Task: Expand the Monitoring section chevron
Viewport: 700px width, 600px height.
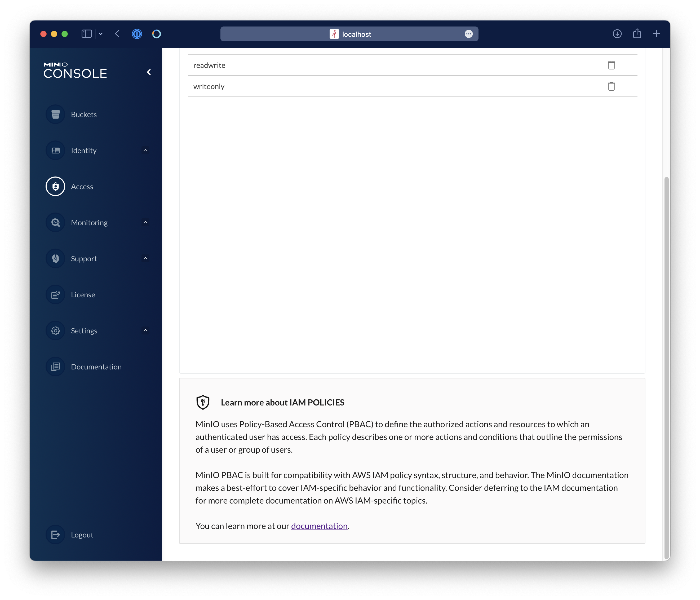Action: (x=145, y=222)
